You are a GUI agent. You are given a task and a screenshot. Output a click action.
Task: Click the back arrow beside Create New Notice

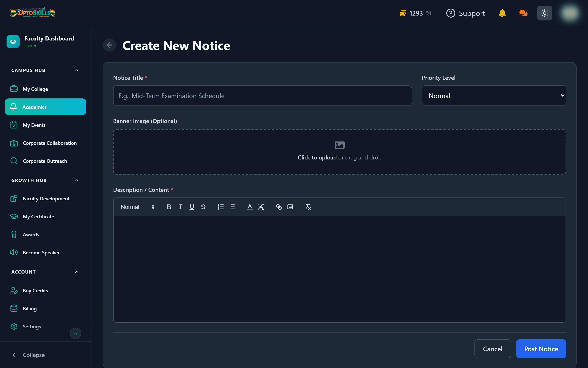tap(109, 45)
